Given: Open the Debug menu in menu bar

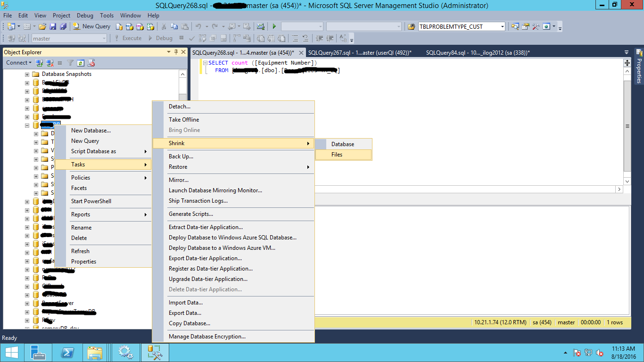Looking at the screenshot, I should point(85,16).
